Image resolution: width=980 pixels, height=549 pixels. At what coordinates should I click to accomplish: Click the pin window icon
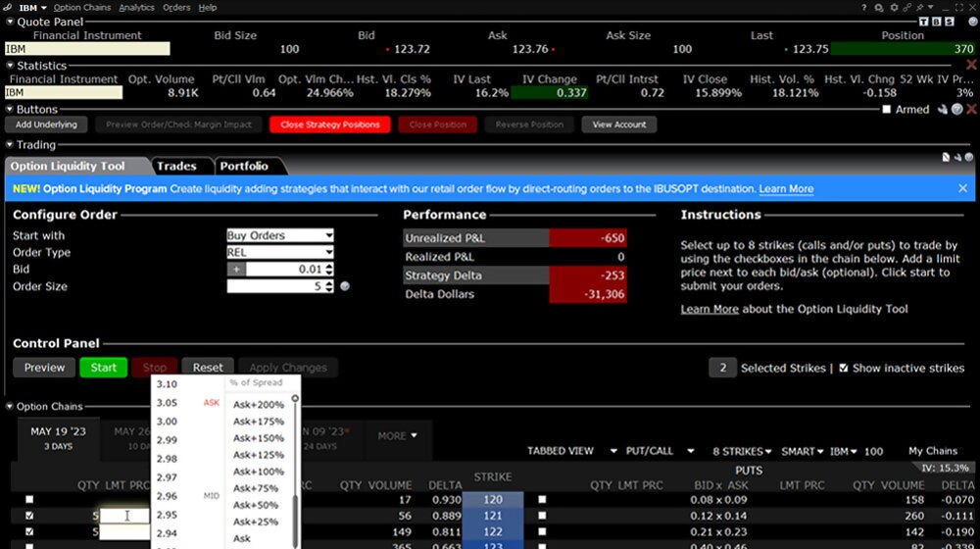coord(920,8)
